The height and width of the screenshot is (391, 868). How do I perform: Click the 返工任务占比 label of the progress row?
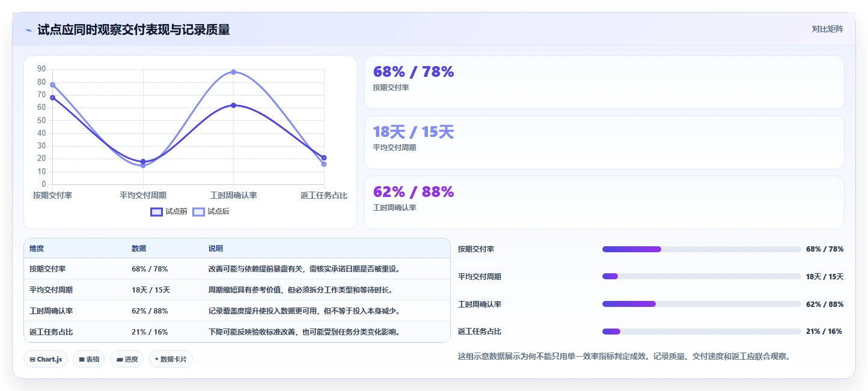pos(480,332)
